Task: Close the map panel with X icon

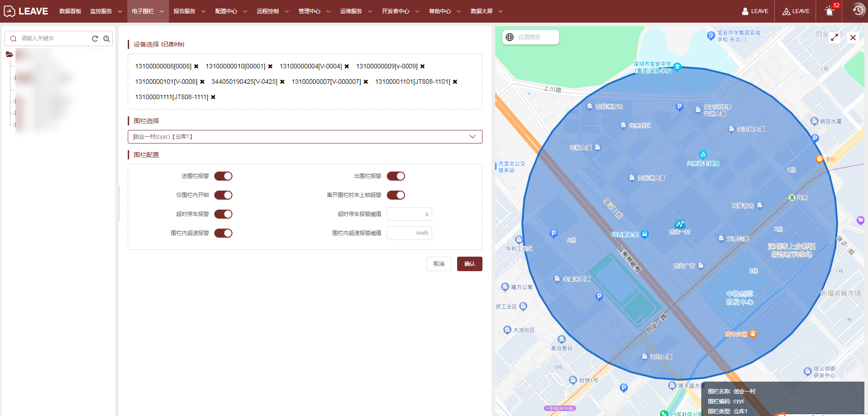Action: 853,38
